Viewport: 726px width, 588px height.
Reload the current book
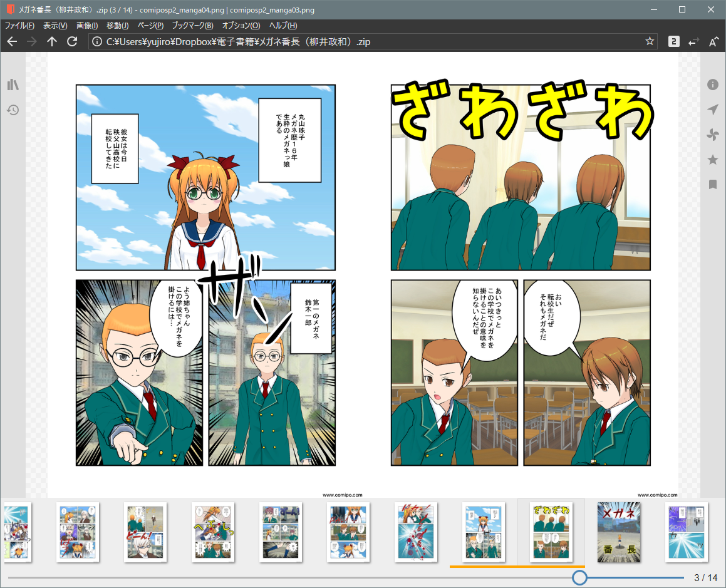pos(72,42)
